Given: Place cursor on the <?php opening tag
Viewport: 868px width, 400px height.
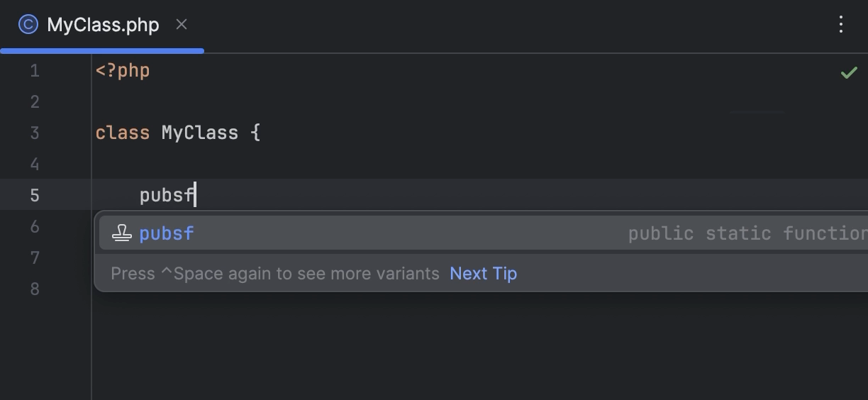Looking at the screenshot, I should point(123,71).
